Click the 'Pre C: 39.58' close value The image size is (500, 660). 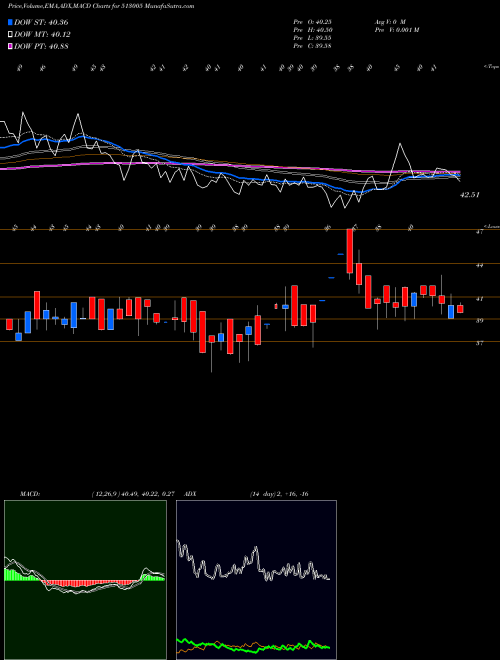[312, 46]
